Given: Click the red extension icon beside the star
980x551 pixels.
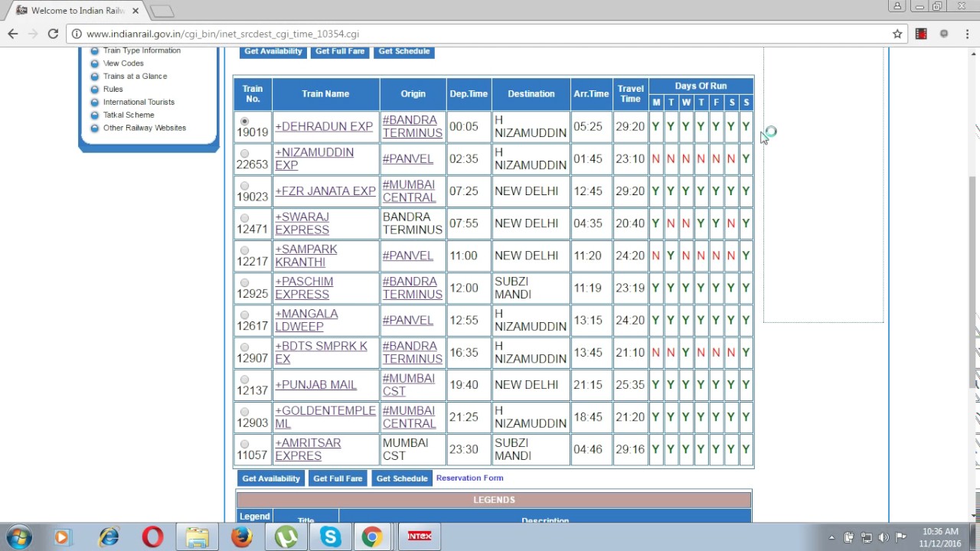Looking at the screenshot, I should [x=921, y=34].
